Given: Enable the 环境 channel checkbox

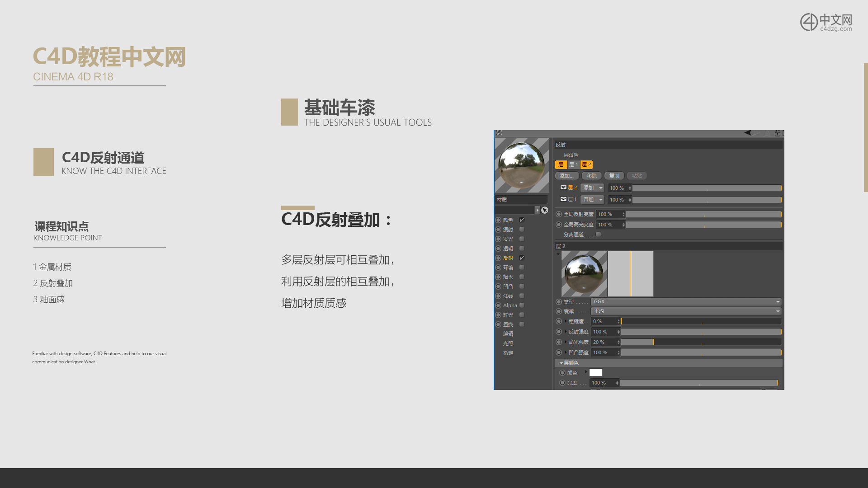Looking at the screenshot, I should click(x=522, y=267).
